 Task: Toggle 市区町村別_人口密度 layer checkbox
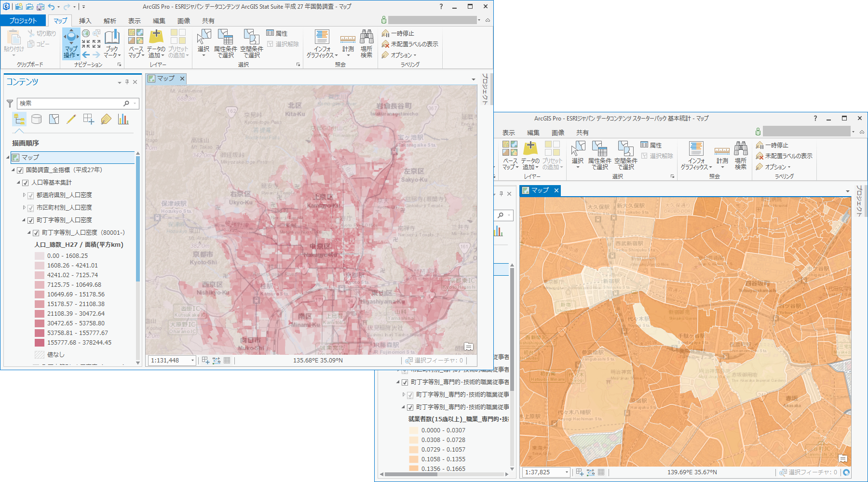pyautogui.click(x=31, y=208)
